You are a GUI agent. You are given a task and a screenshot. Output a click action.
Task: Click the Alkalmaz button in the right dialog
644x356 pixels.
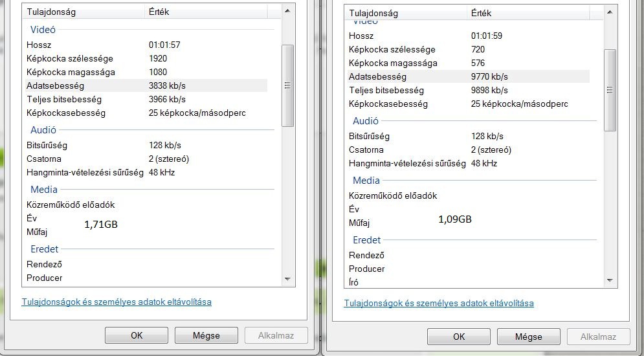tap(599, 337)
